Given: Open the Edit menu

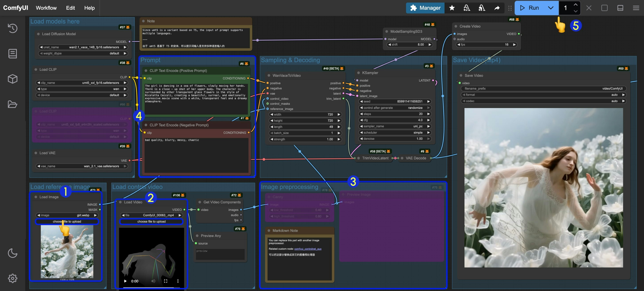Looking at the screenshot, I should coord(70,8).
